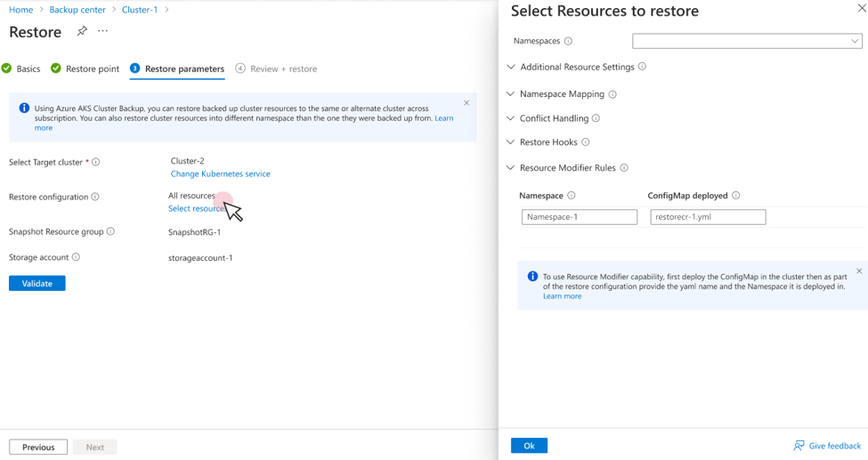Open the more options ellipsis menu

point(103,31)
